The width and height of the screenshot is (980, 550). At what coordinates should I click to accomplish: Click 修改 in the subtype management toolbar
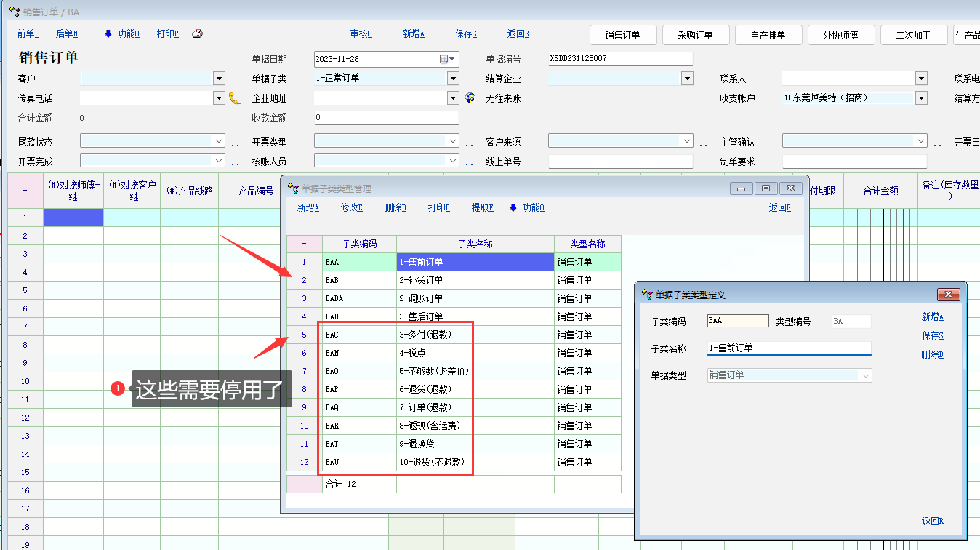[351, 208]
